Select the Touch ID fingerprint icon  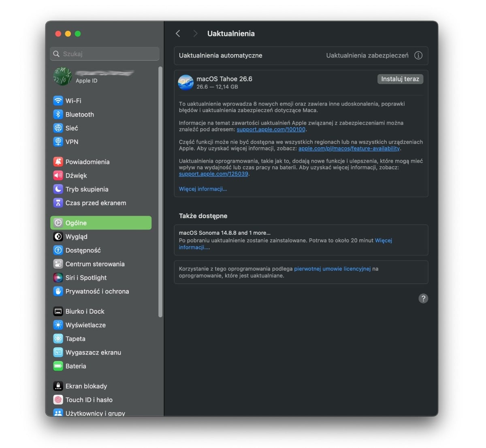(x=58, y=400)
